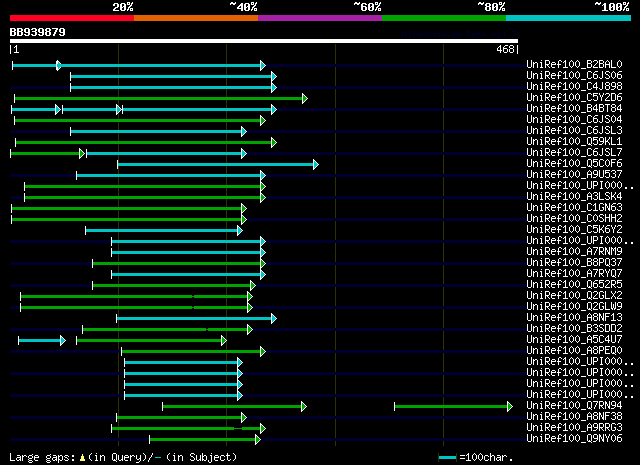Viewport: 640px width, 465px height.
Task: Click the UniRef100_C6JSL7 label
Action: tap(574, 153)
